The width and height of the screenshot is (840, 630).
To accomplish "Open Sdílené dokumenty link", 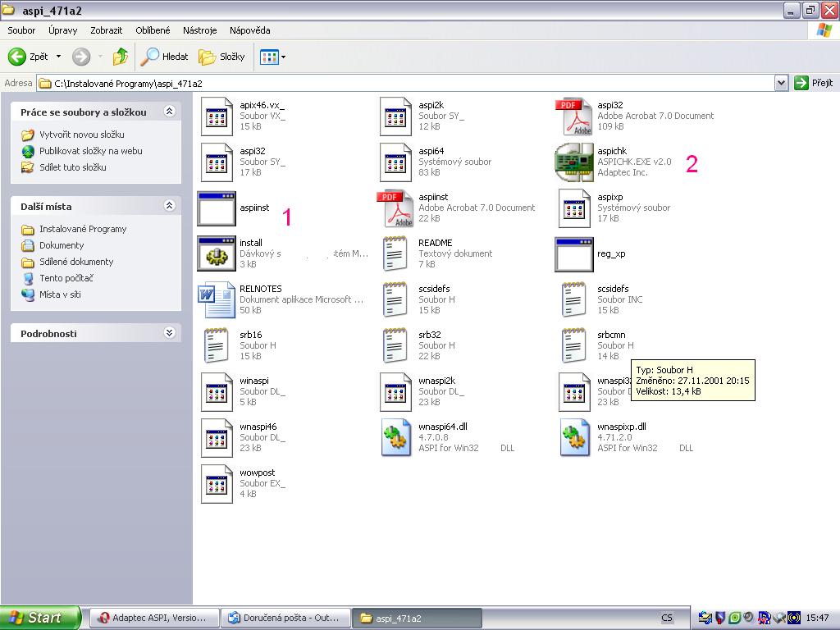I will pos(76,262).
